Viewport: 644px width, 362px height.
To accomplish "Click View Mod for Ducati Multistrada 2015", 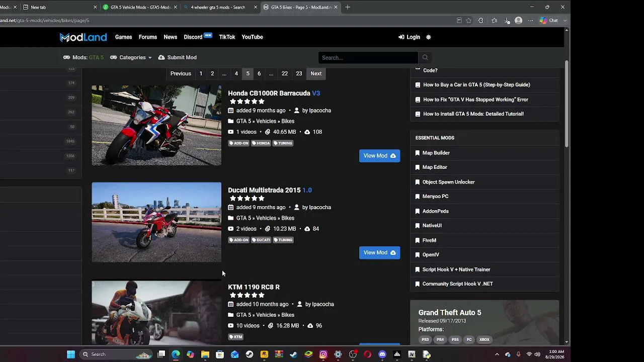I will coord(379,253).
